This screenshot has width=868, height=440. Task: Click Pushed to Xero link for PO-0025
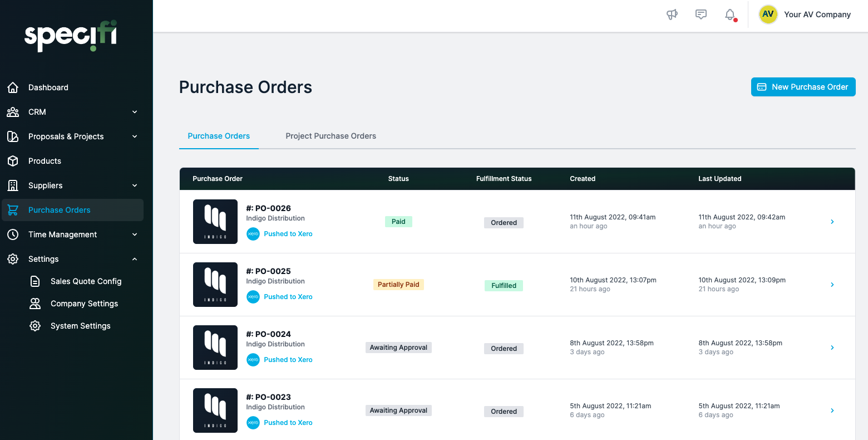(288, 297)
